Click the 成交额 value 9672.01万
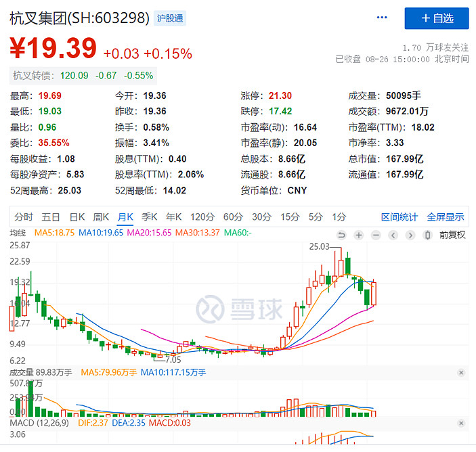The width and height of the screenshot is (476, 452). [x=407, y=112]
